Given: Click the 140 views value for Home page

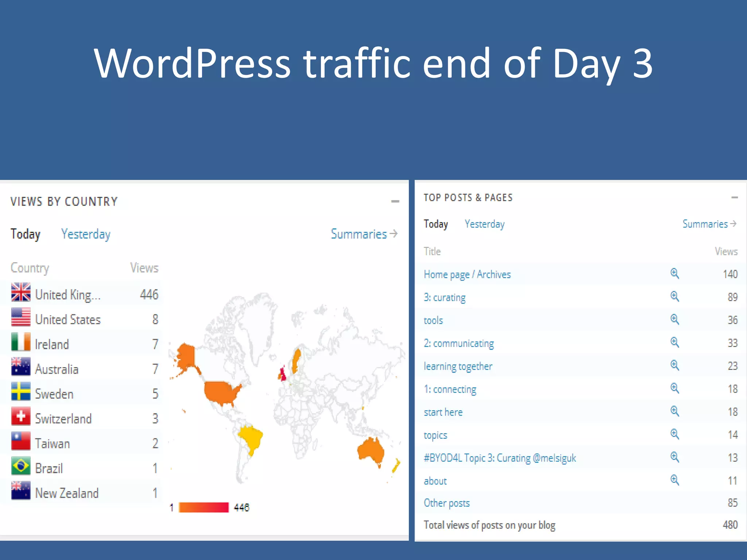Looking at the screenshot, I should [730, 274].
